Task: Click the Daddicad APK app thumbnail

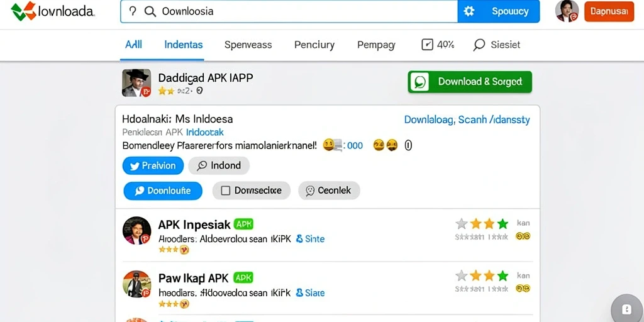Action: (136, 83)
